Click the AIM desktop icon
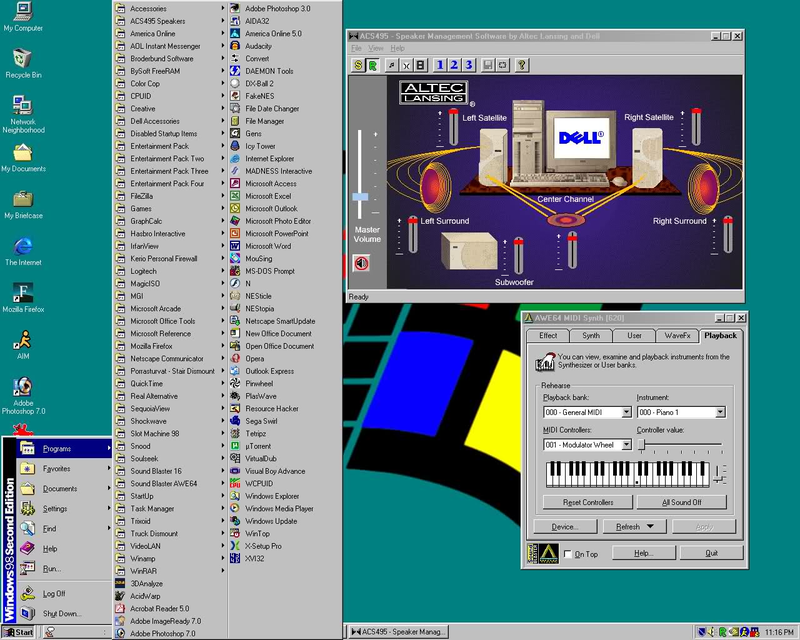This screenshot has height=640, width=800. [x=23, y=344]
